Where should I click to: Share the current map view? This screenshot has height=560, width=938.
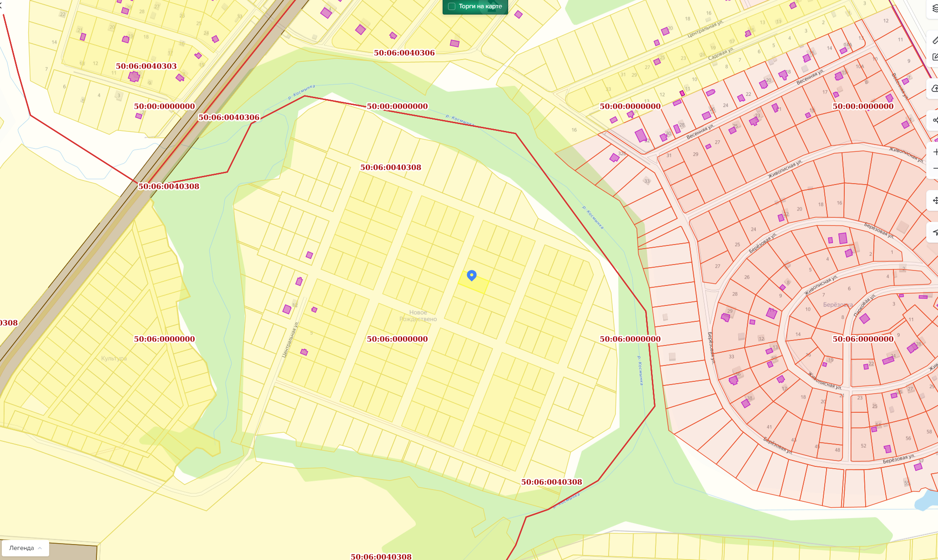click(934, 120)
